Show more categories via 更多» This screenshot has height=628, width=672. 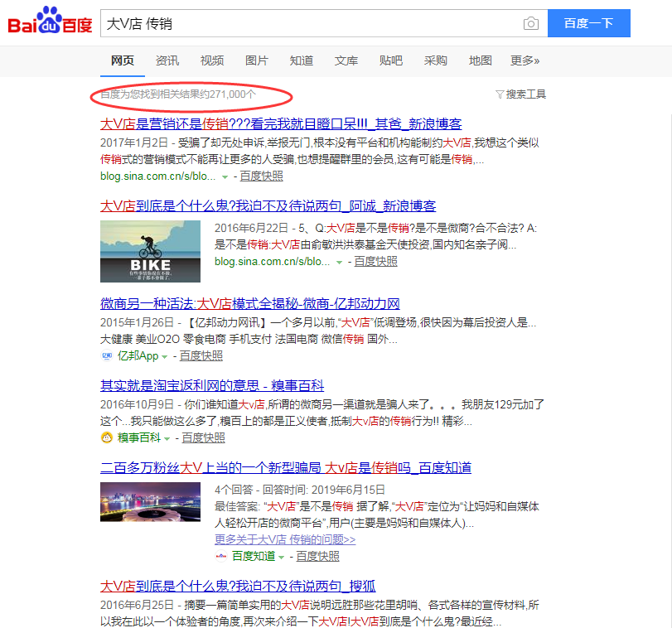coord(525,60)
